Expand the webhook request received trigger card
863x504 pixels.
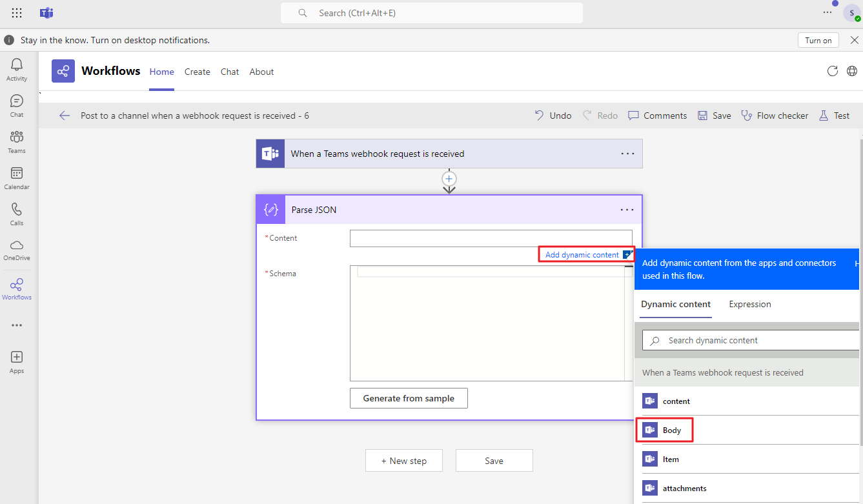pos(449,154)
